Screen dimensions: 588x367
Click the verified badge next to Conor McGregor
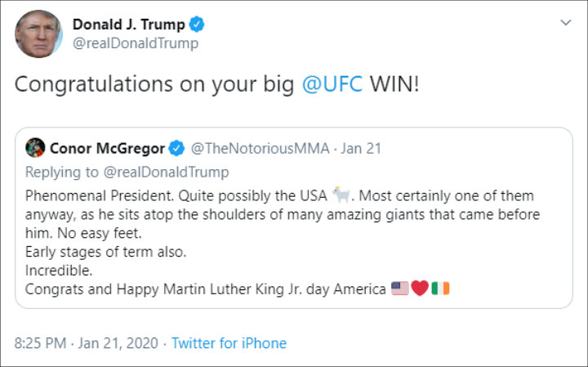coord(176,148)
